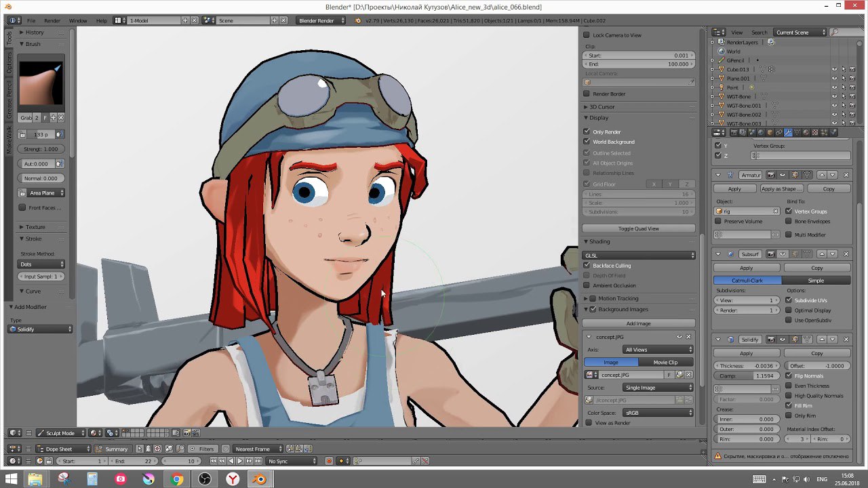Enable Ambient Occlusion checkbox
Viewport: 868px width, 488px height.
point(587,285)
